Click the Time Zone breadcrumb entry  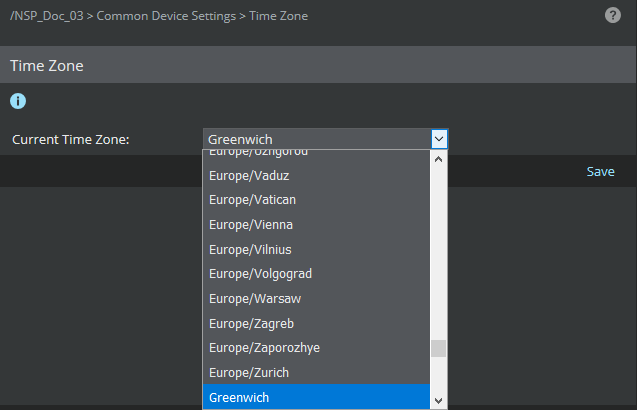click(x=278, y=16)
